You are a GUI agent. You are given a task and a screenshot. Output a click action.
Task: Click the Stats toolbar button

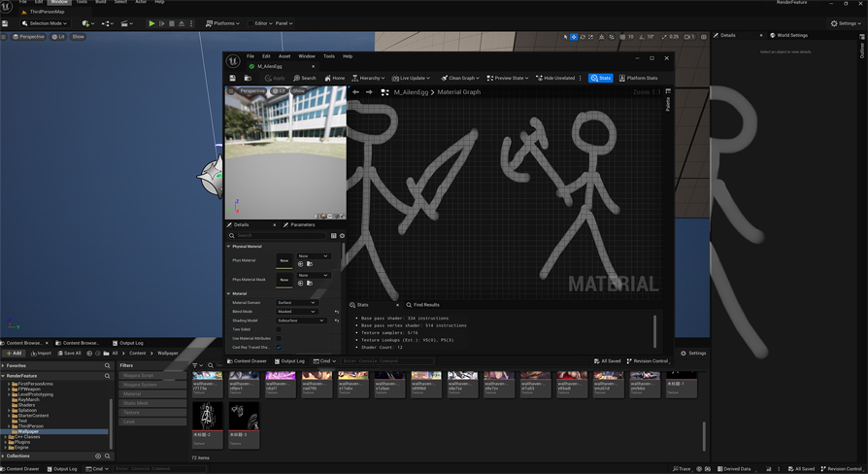pos(601,78)
